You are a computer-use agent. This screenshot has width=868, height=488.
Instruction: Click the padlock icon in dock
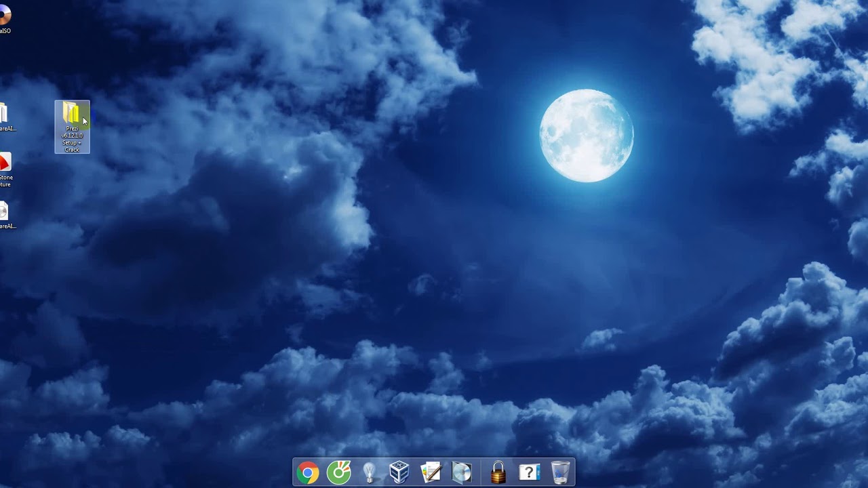pyautogui.click(x=498, y=472)
